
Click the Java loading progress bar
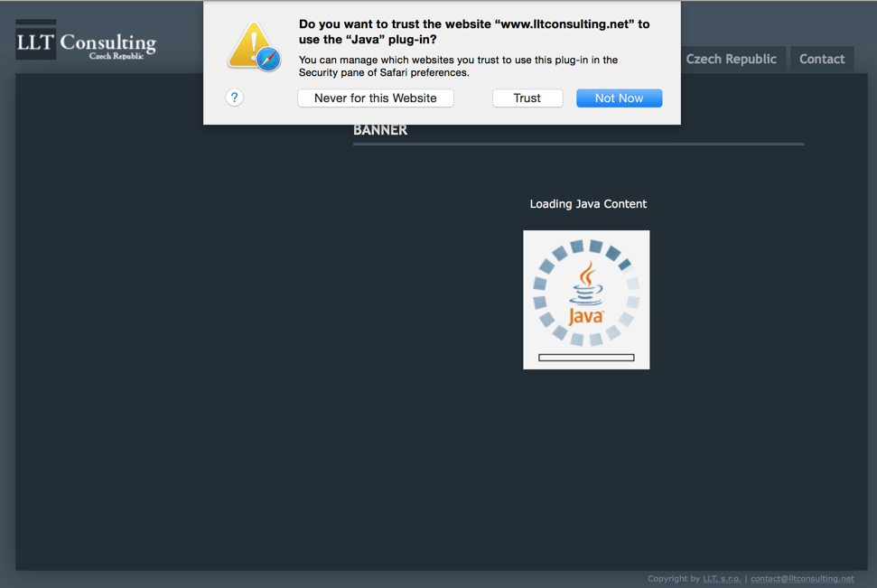(x=586, y=358)
